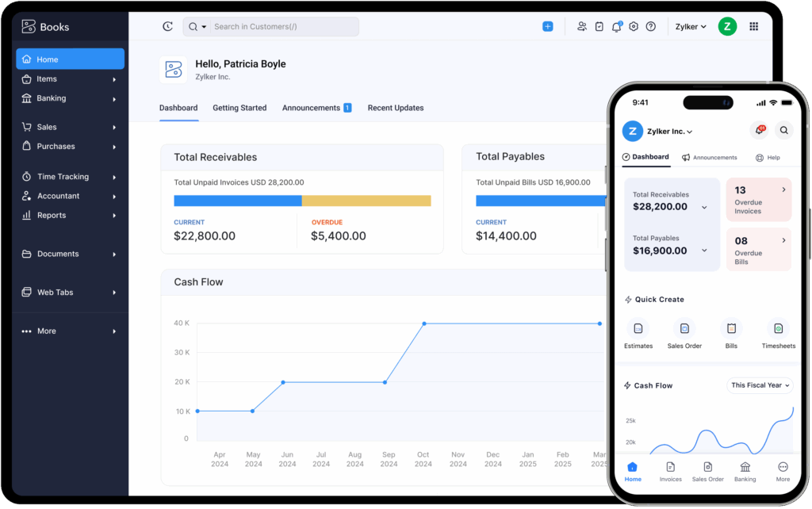812x509 pixels.
Task: Open the Zylker organization dropdown
Action: pyautogui.click(x=691, y=27)
